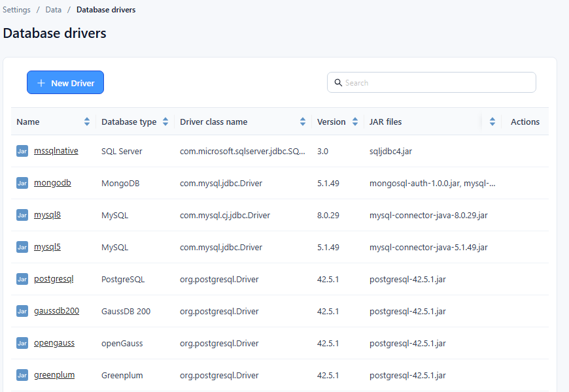Open the postgresql driver link
Viewport: 569px width, 392px height.
coord(54,279)
